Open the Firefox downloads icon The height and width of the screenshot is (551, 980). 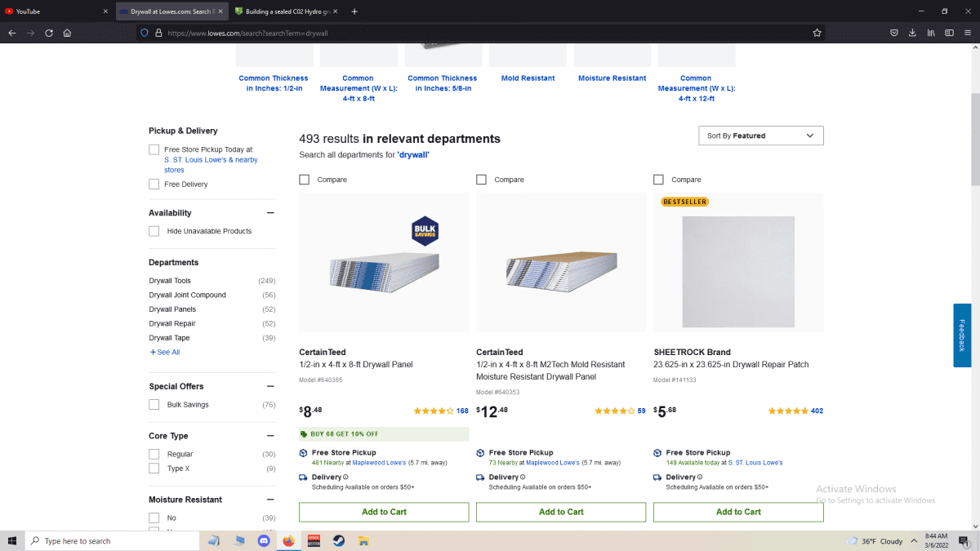click(x=912, y=33)
